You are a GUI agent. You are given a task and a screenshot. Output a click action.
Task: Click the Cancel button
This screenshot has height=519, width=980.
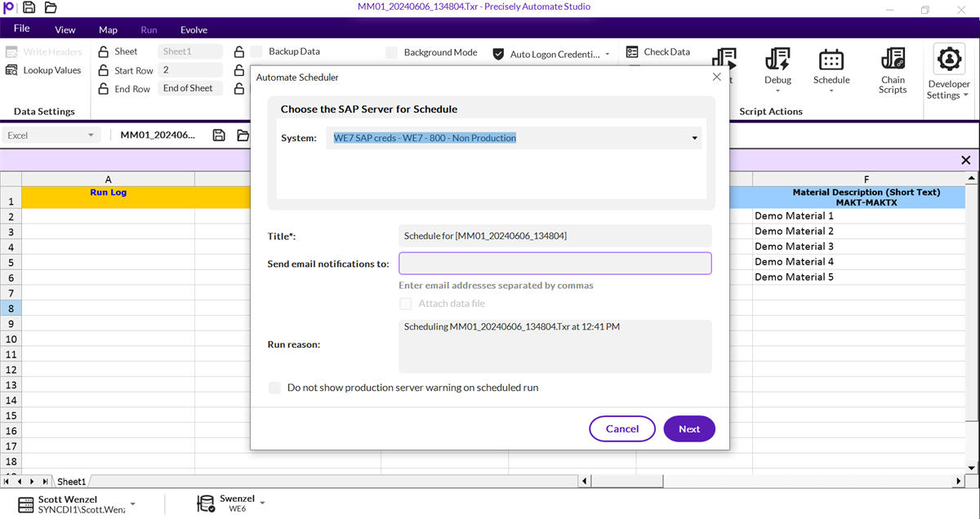tap(622, 428)
